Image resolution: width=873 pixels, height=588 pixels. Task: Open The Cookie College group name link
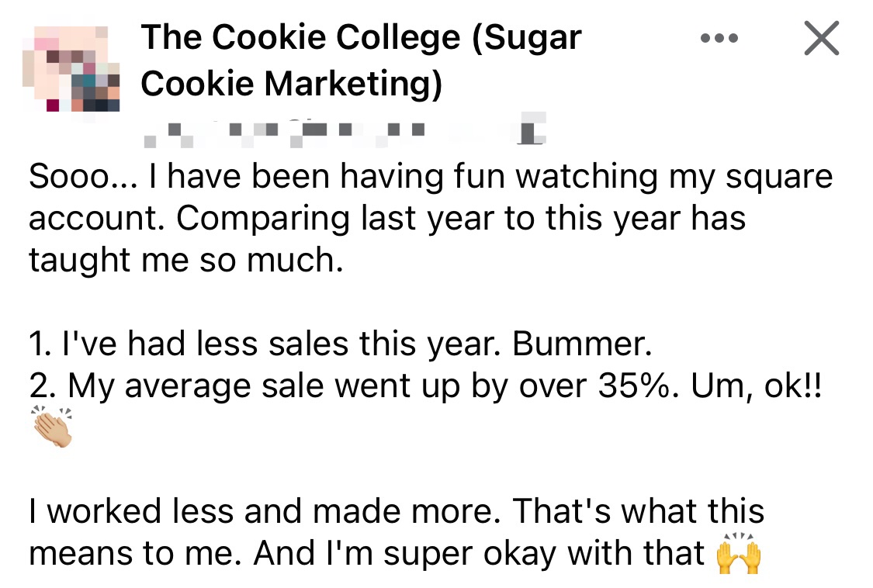(361, 37)
